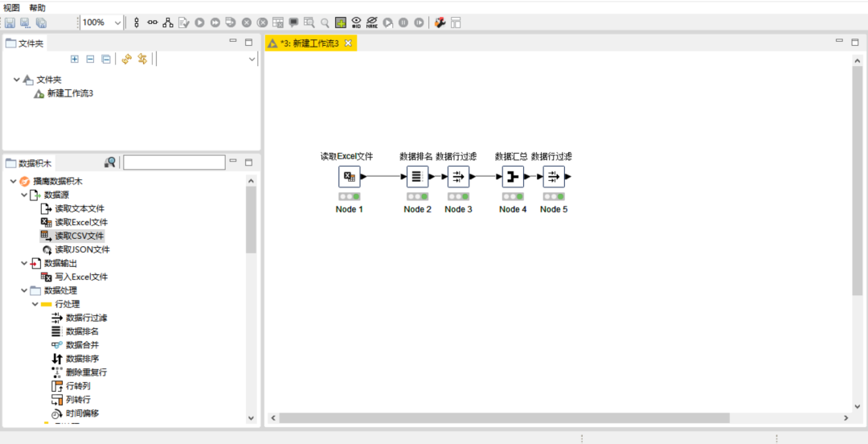
Task: Select 数据合并 tree item
Action: [x=82, y=345]
